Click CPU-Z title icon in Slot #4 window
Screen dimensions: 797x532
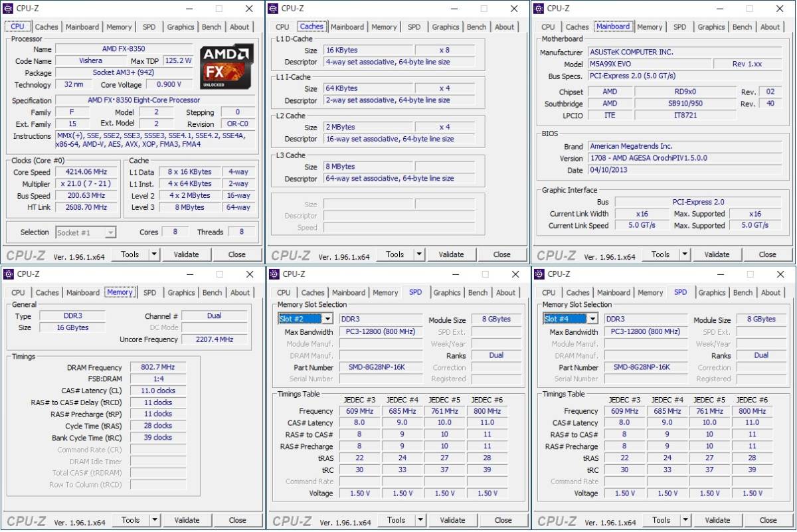(539, 274)
